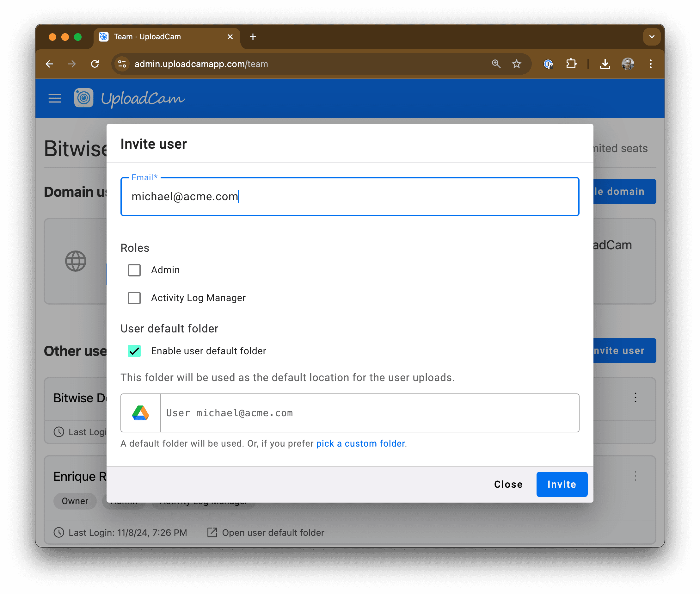The width and height of the screenshot is (700, 594).
Task: Click the pick a custom folder link
Action: (x=360, y=443)
